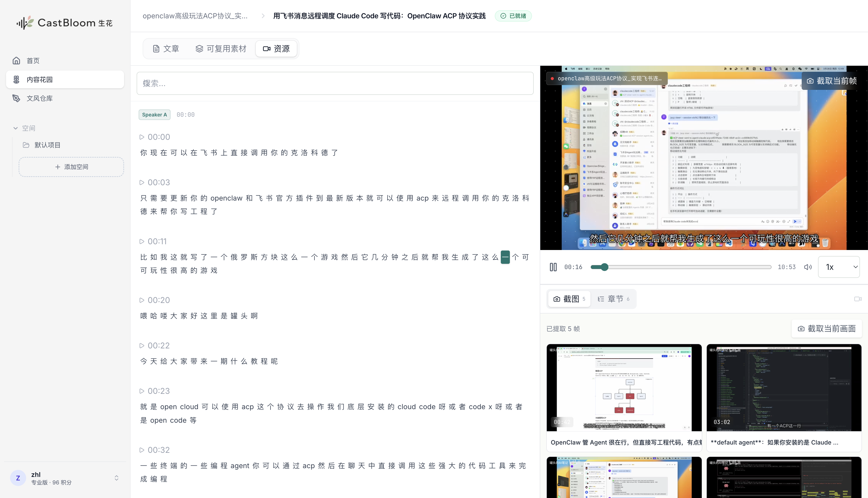Click the camera icon beside the tabs
Image resolution: width=868 pixels, height=498 pixels.
pyautogui.click(x=858, y=299)
